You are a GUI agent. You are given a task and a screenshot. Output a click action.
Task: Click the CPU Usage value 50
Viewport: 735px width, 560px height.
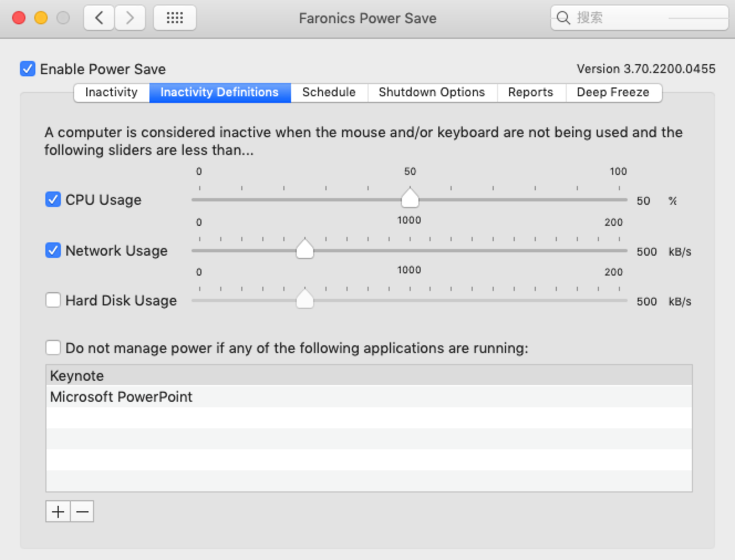pyautogui.click(x=643, y=201)
